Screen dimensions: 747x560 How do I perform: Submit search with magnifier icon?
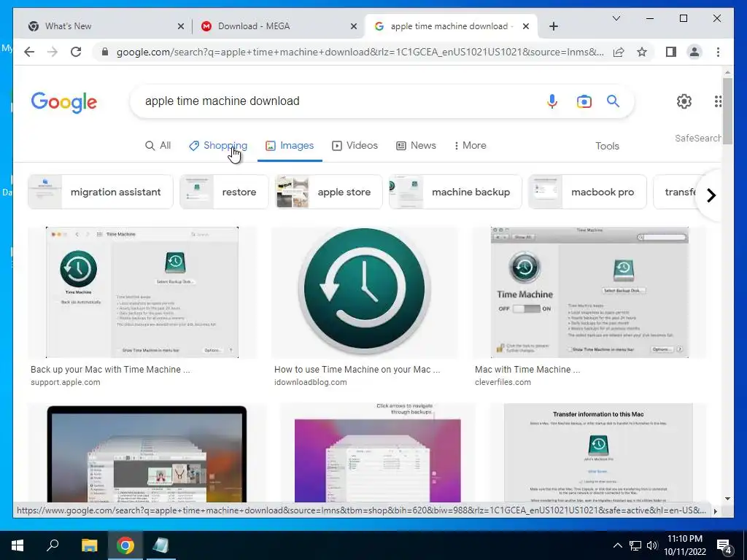coord(613,101)
